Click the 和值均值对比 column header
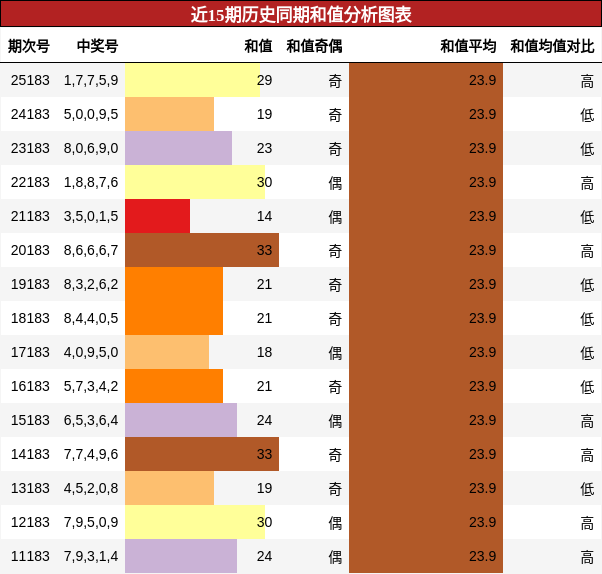The height and width of the screenshot is (574, 602). tap(552, 46)
